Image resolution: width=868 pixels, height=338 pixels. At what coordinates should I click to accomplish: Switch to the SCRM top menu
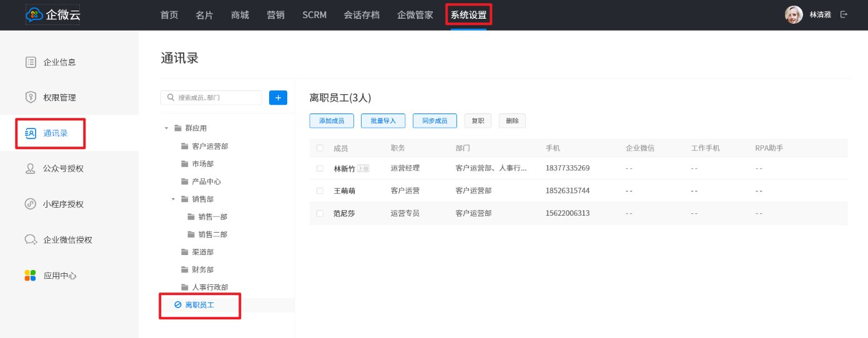pos(314,15)
